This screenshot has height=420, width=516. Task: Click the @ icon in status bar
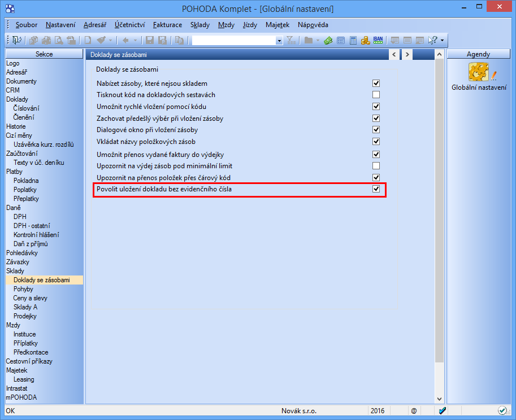click(x=414, y=411)
